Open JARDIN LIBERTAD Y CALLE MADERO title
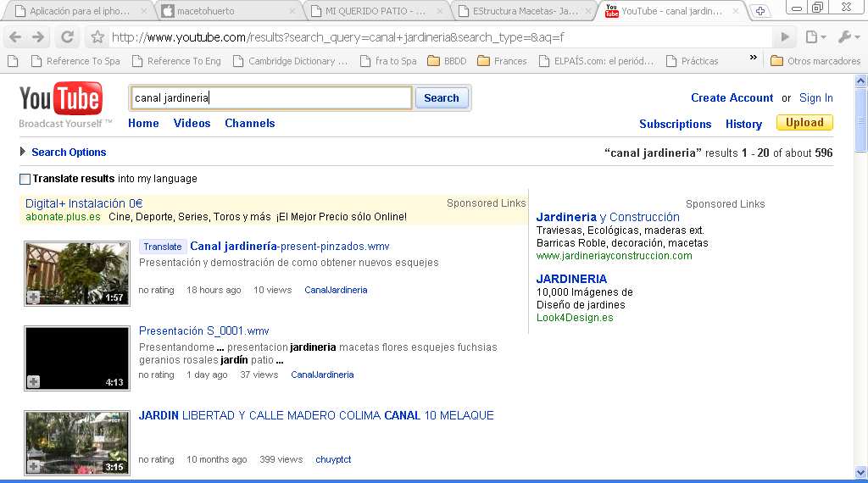This screenshot has width=868, height=483. (316, 415)
